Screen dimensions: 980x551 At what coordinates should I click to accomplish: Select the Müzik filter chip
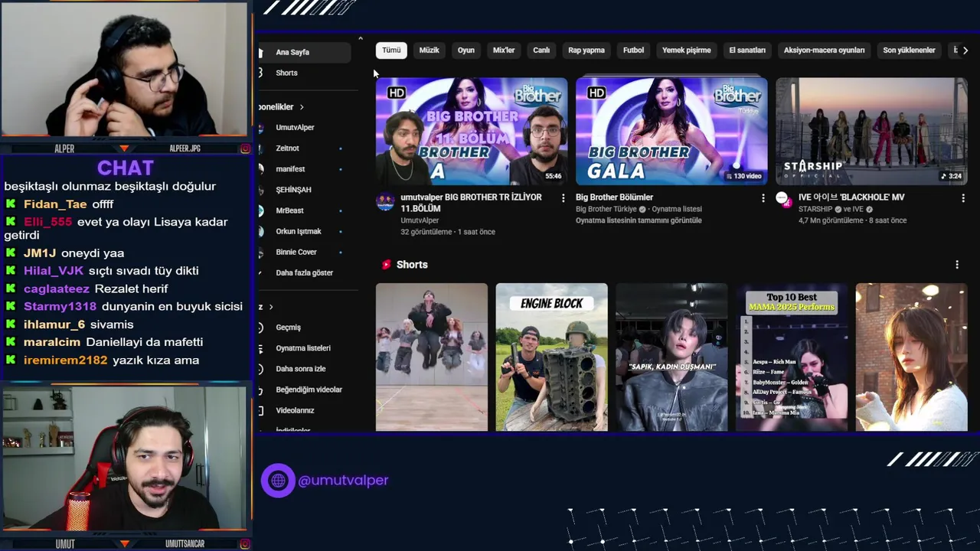(430, 51)
